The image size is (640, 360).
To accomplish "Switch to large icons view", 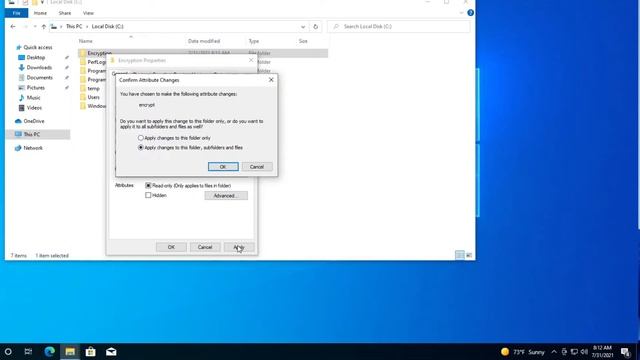I will [x=469, y=255].
